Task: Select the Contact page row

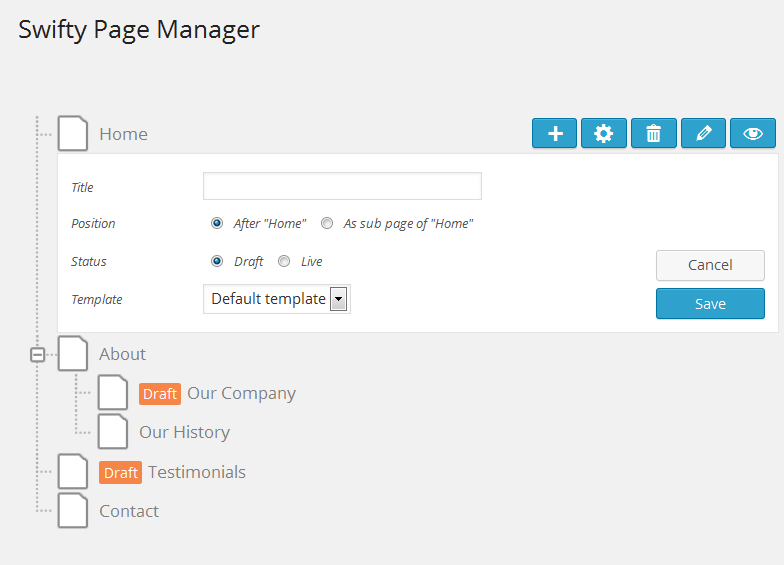Action: click(129, 511)
